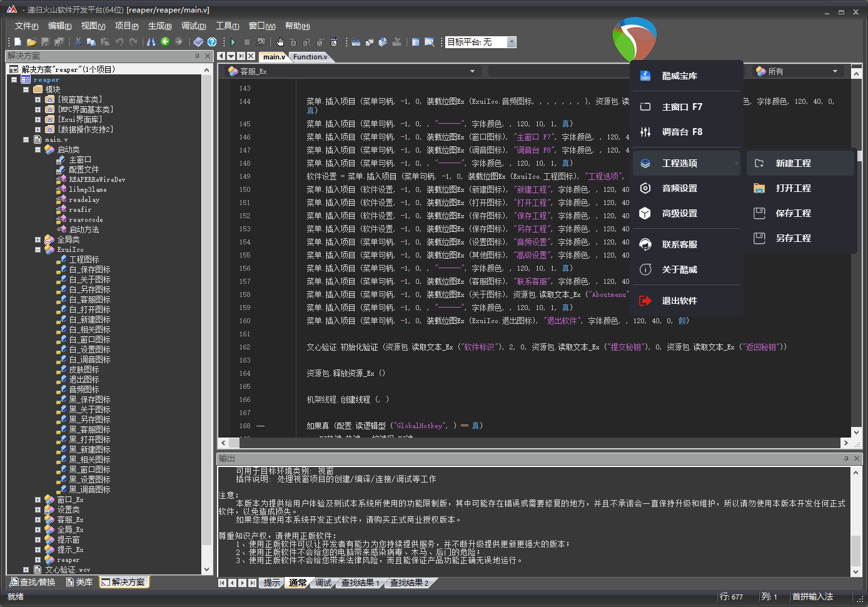Click the 音频设置 icon in popup menu
Screen dimensions: 868x607
click(x=645, y=188)
